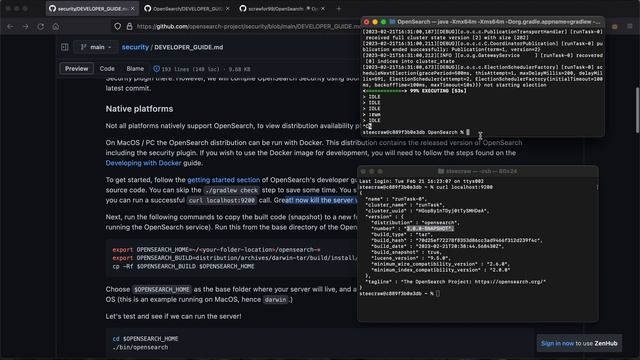This screenshot has width=640, height=360.
Task: Switch to the security/DEVELOPER_GUIDE browser tab
Action: 92,9
